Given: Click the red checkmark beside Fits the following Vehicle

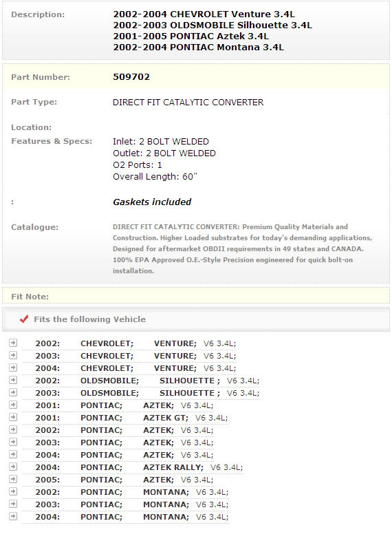Looking at the screenshot, I should (x=23, y=319).
